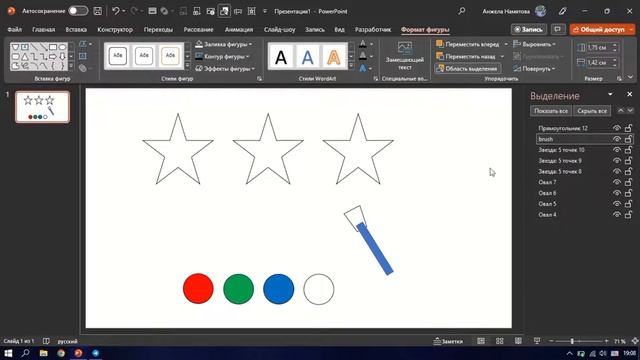Click Область выделения button

(x=467, y=69)
